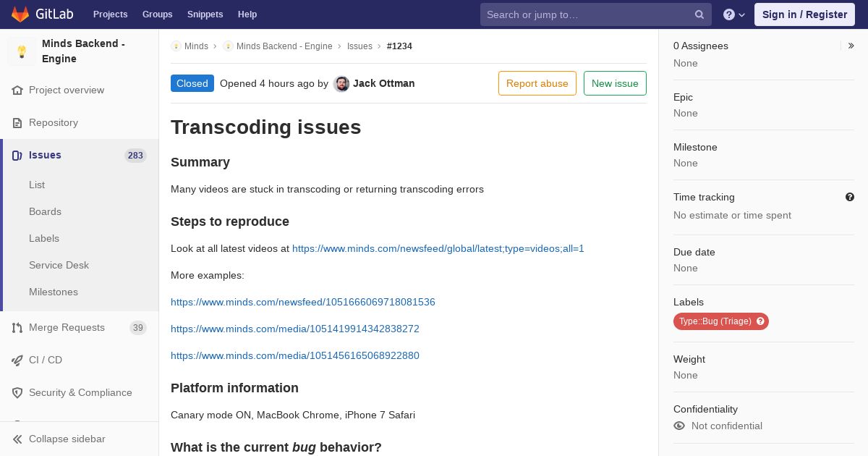Click the CI / CD rocket icon
868x456 pixels.
pyautogui.click(x=17, y=360)
